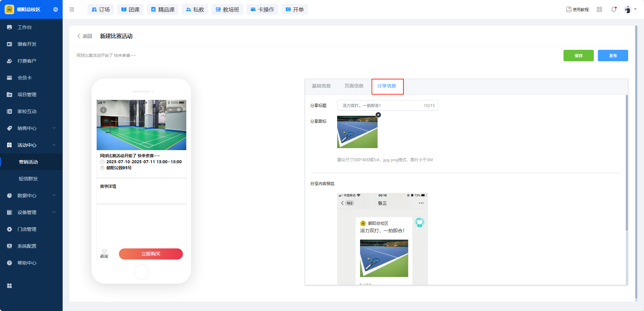Screen dimensions: 644x311
Task: Open the QR code grid icon
Action: click(x=599, y=10)
